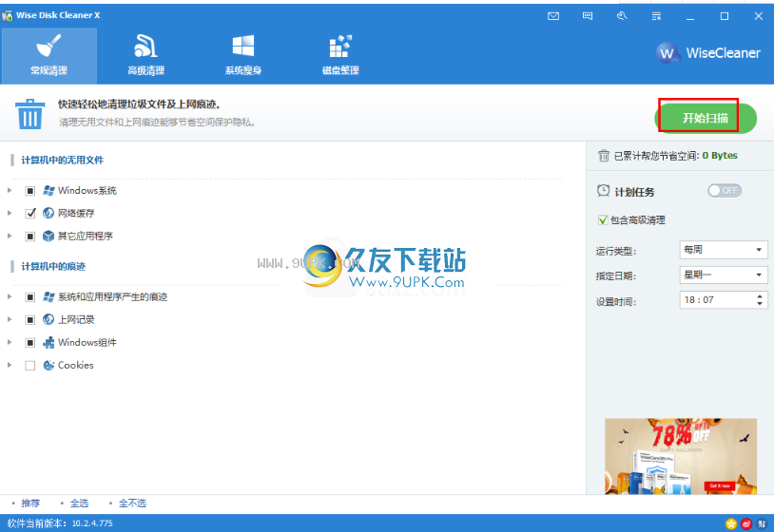Click the Windows flag icon beside Windows系统

[x=48, y=190]
